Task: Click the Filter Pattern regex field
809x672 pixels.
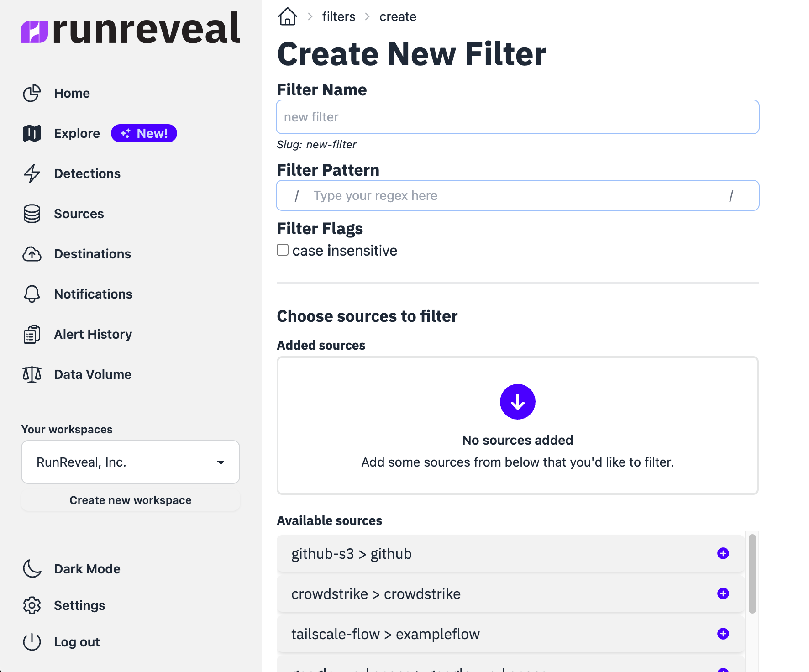Action: click(x=514, y=196)
